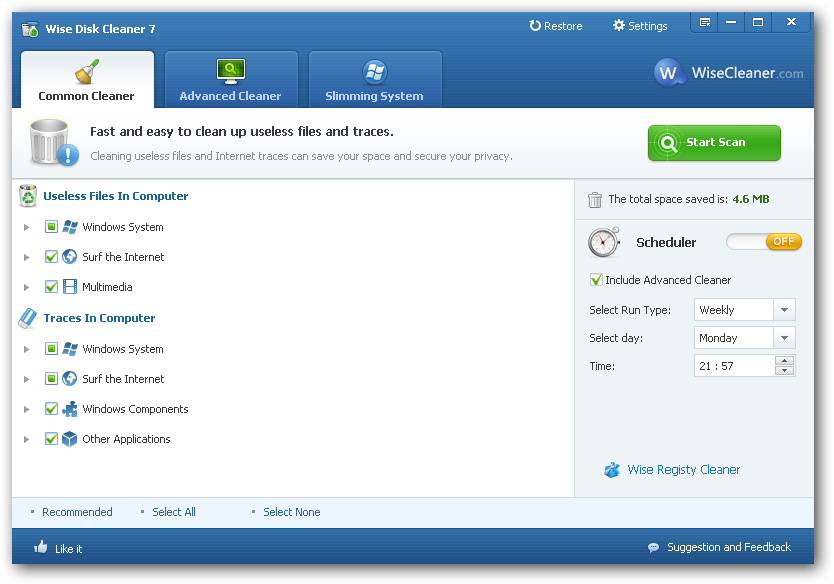The width and height of the screenshot is (834, 584).
Task: Open the Select Run Type dropdown
Action: pyautogui.click(x=784, y=310)
